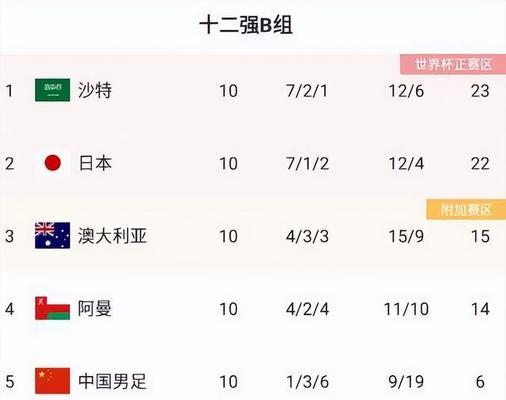The height and width of the screenshot is (400, 506).
Task: Open the 日本 team name
Action: (95, 163)
